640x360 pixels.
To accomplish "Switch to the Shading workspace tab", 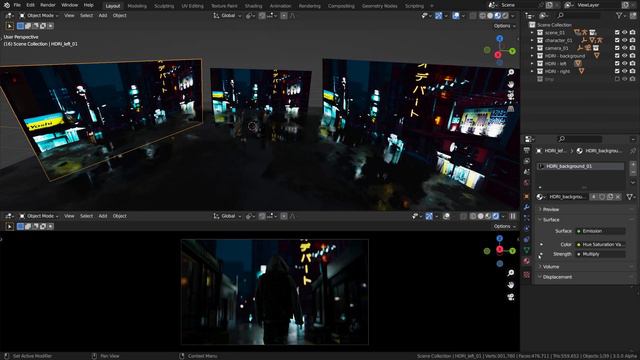I will pyautogui.click(x=253, y=6).
